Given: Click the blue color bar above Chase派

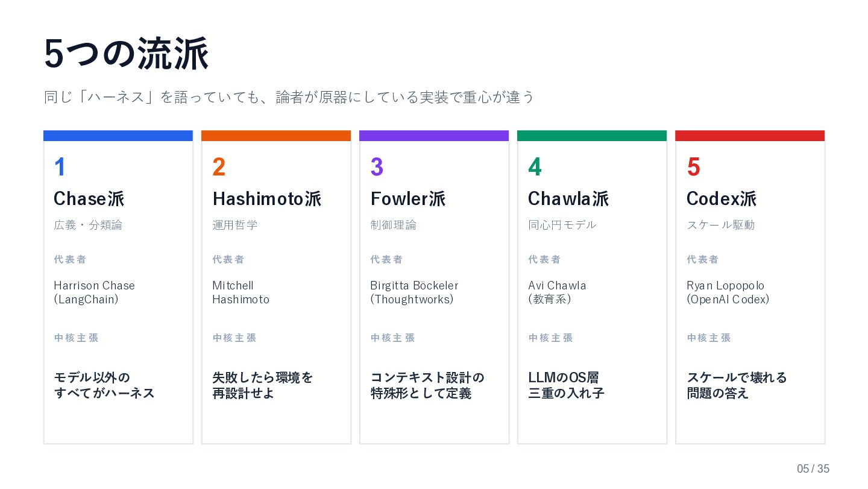Looking at the screenshot, I should [118, 136].
